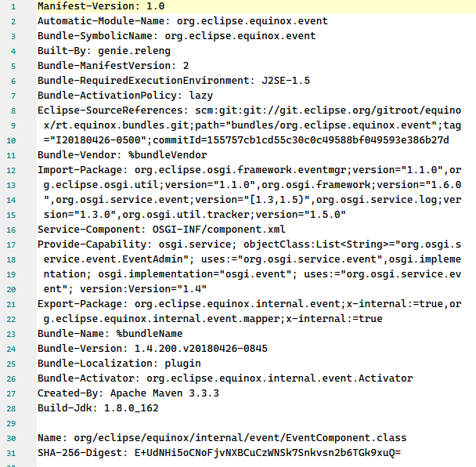The image size is (476, 467).
Task: Select the 'Automatic-Module-Name: org.eclipse.equinox.event' line
Action: click(x=182, y=21)
